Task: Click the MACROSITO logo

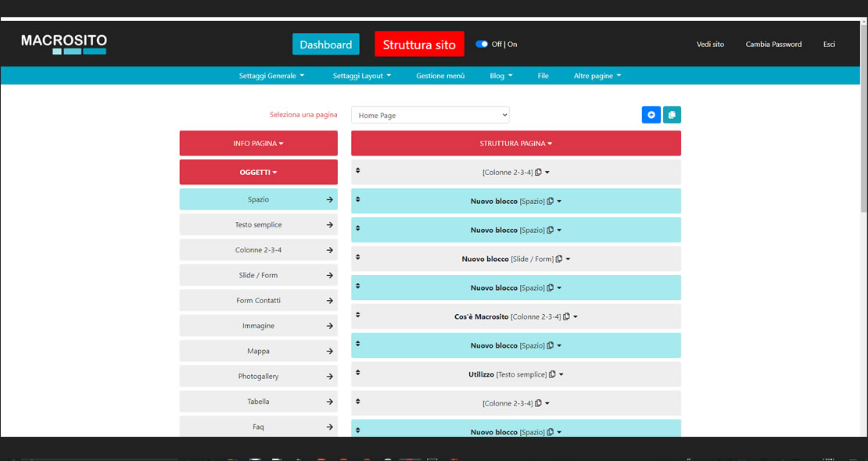Action: pos(64,44)
